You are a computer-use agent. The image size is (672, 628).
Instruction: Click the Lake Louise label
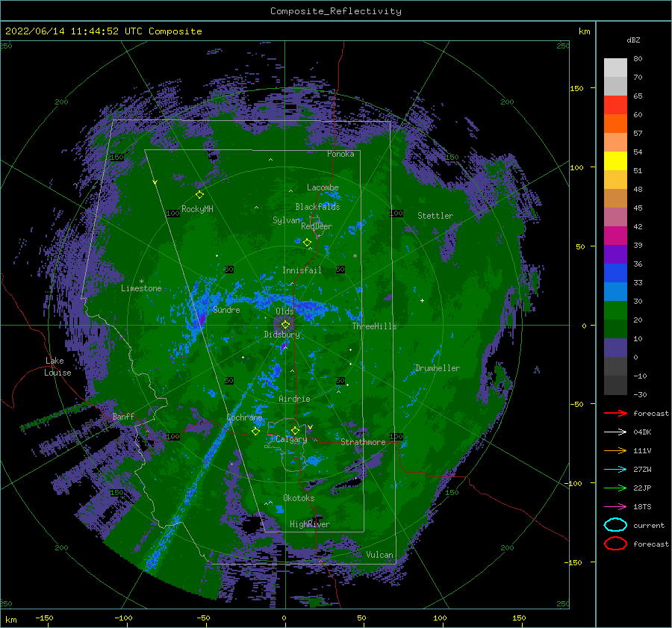(x=57, y=367)
